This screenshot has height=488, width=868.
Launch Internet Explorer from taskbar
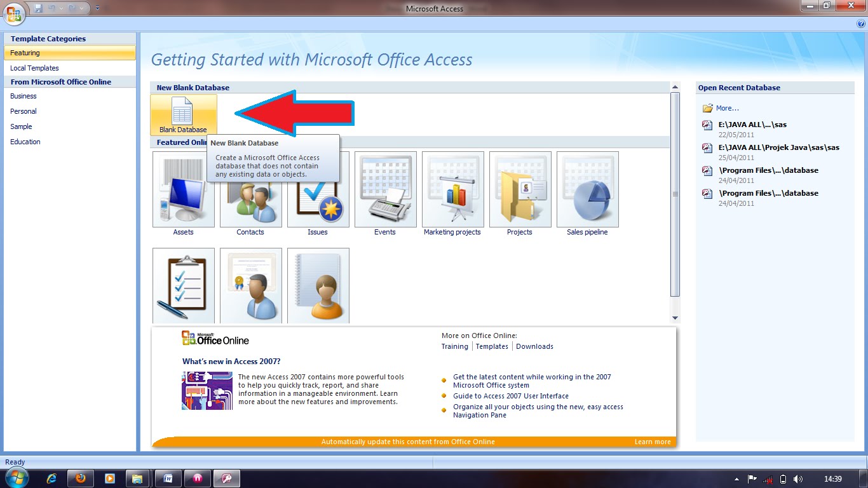click(x=52, y=478)
